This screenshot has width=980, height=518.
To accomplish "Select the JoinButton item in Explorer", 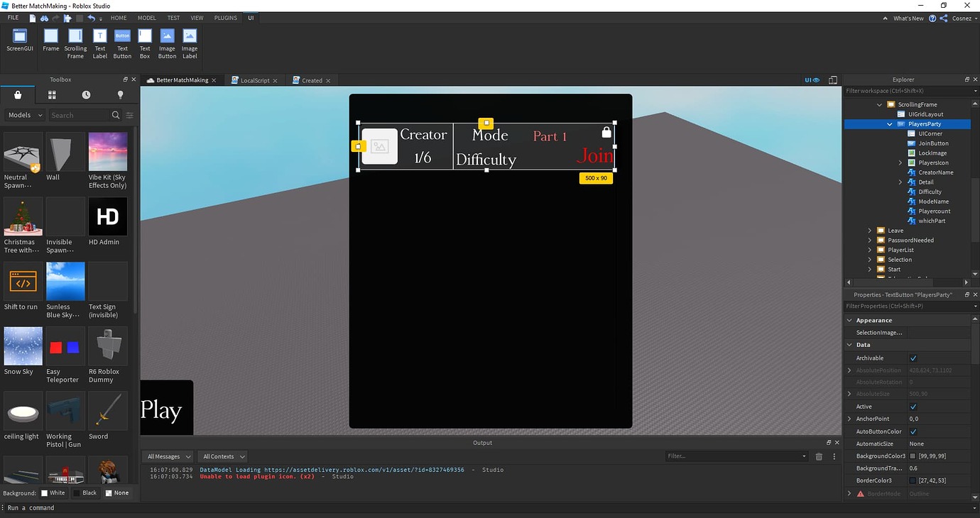I will 933,143.
